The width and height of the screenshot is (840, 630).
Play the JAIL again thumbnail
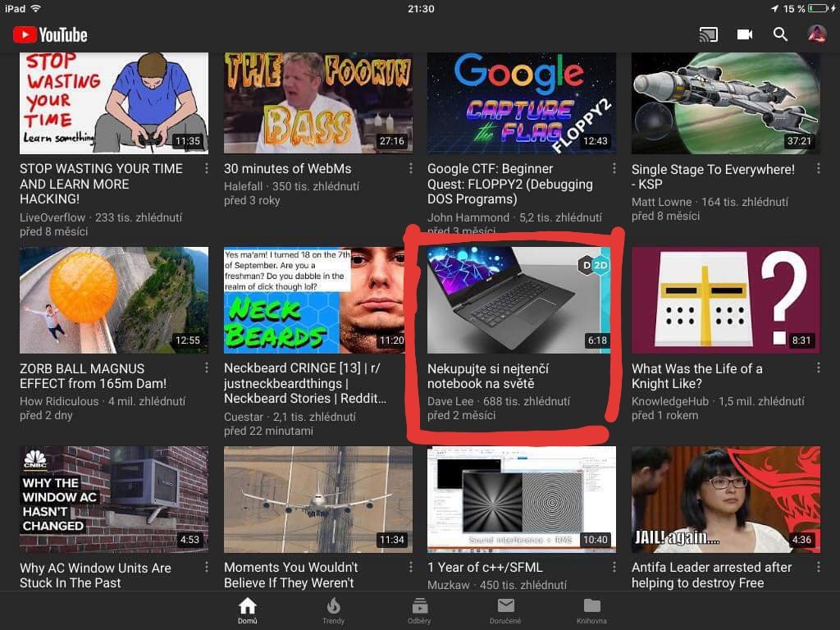click(726, 500)
